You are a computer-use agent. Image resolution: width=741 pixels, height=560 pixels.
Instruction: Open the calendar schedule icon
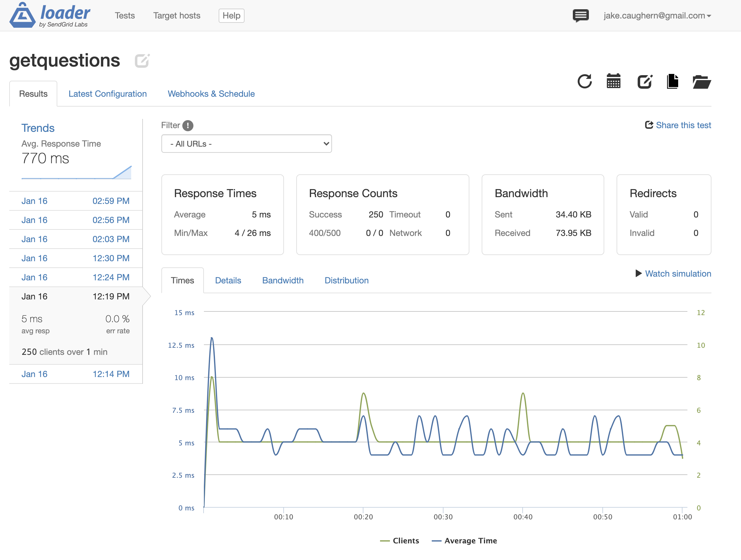tap(613, 81)
